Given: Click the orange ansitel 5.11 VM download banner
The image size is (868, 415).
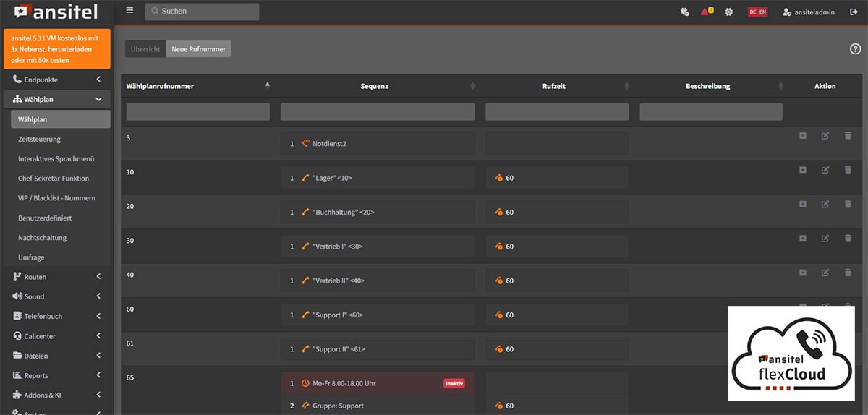Looking at the screenshot, I should (56, 48).
